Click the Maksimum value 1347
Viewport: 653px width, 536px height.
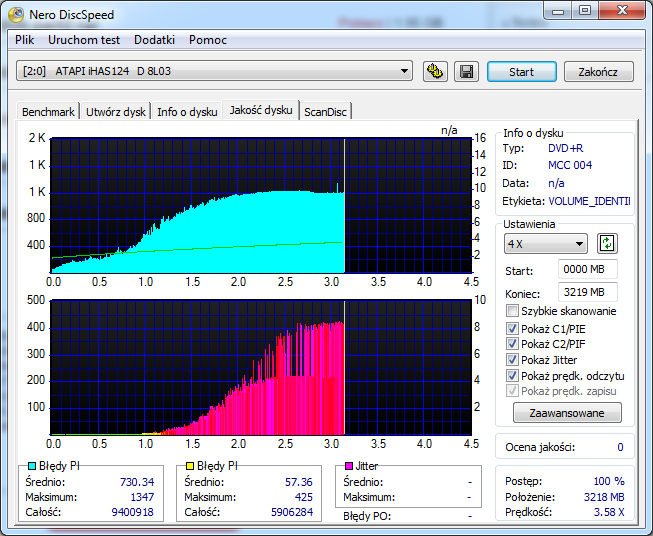pyautogui.click(x=142, y=497)
